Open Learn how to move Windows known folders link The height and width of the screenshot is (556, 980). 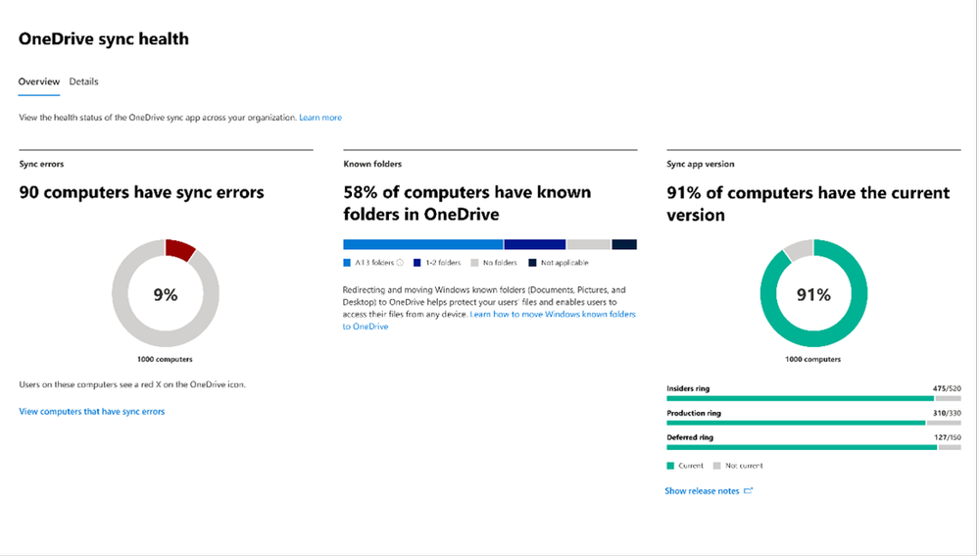click(553, 314)
